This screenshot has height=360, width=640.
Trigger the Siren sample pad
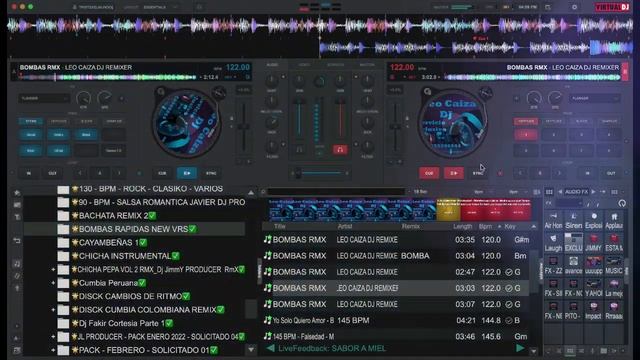[573, 220]
